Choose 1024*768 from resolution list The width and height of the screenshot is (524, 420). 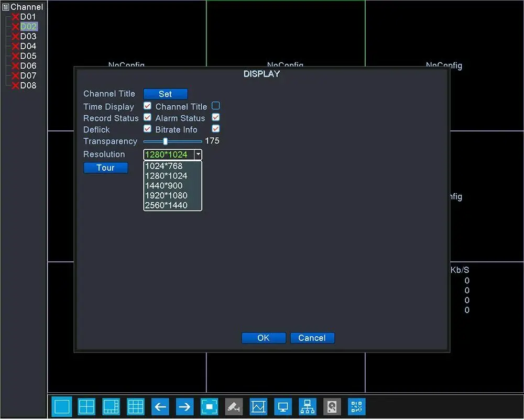[x=172, y=166]
